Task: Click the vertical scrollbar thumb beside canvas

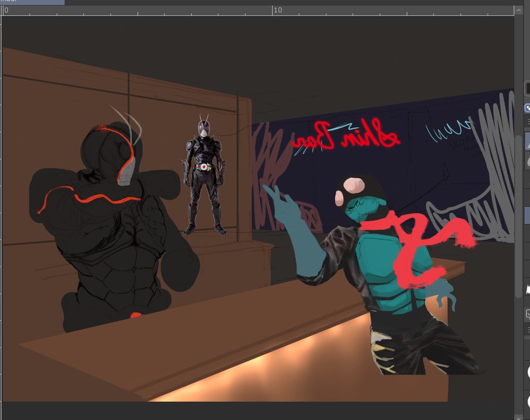Action: pos(518,216)
